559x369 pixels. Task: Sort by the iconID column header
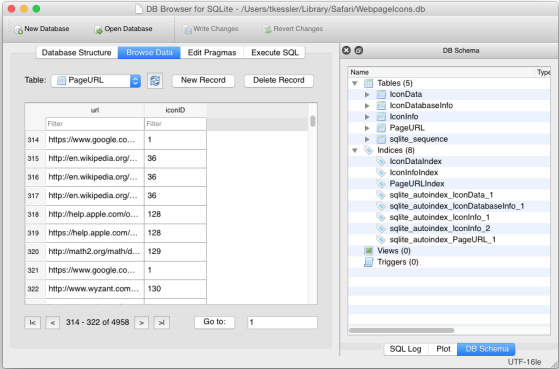click(x=175, y=110)
